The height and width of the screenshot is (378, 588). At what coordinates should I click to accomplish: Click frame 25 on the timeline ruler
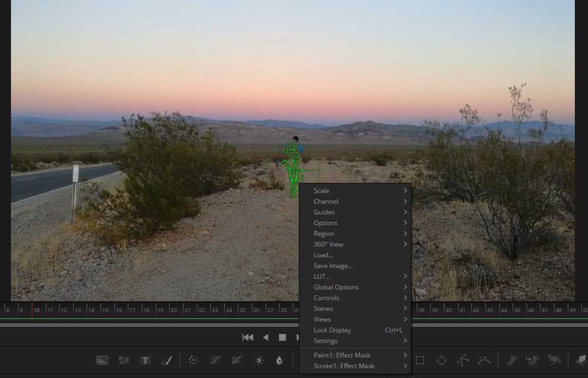(x=243, y=309)
